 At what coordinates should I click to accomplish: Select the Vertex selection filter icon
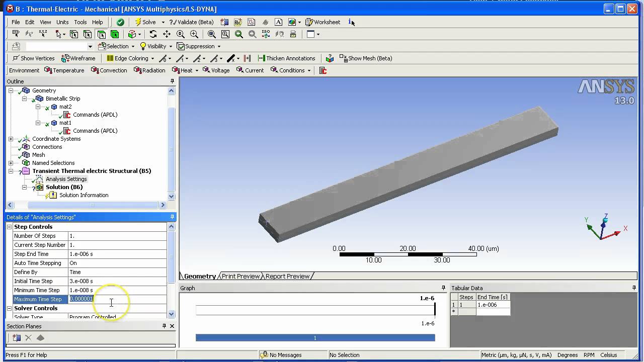(x=74, y=34)
